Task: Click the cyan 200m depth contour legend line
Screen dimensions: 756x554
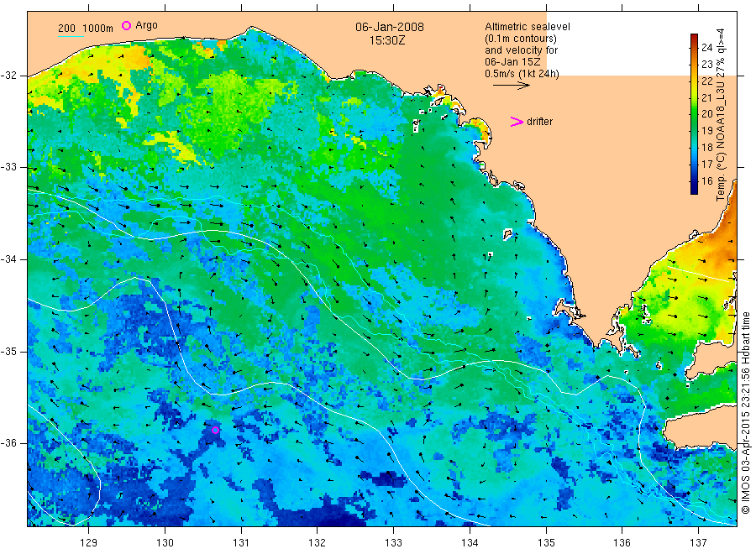Action: (71, 36)
